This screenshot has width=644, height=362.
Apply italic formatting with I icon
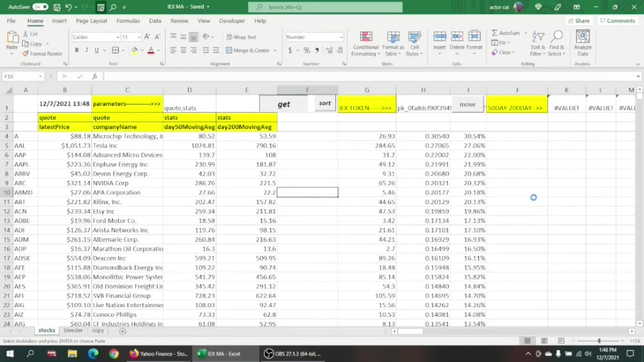(87, 50)
